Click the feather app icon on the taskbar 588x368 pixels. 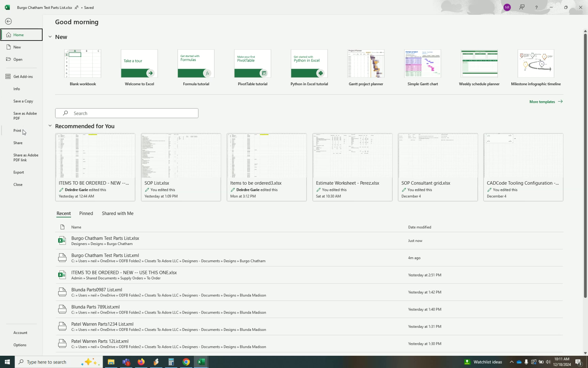(x=156, y=362)
